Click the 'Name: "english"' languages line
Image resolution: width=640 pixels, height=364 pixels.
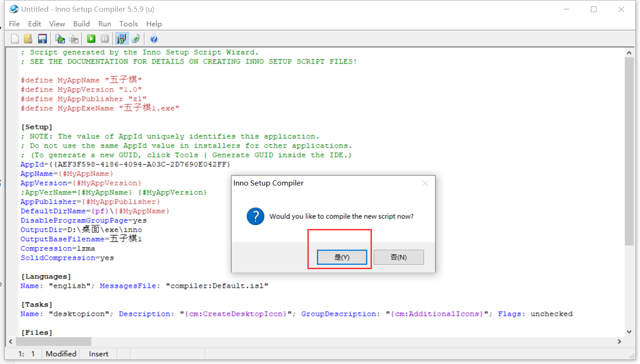pos(145,286)
